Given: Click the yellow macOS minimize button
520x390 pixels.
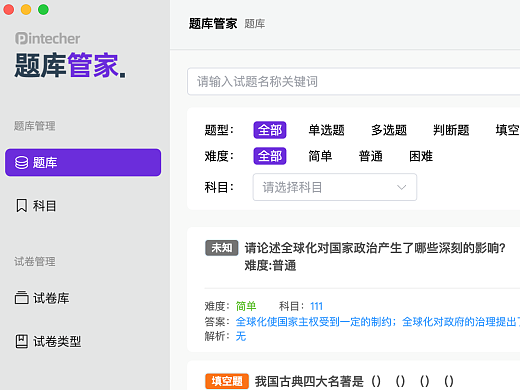Looking at the screenshot, I should pyautogui.click(x=26, y=9).
